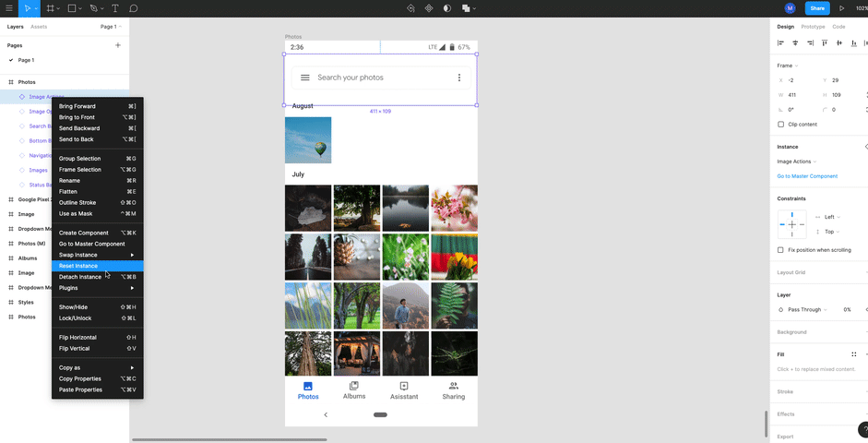This screenshot has height=443, width=868.
Task: Click the Assistant tab in mockup
Action: (x=404, y=390)
